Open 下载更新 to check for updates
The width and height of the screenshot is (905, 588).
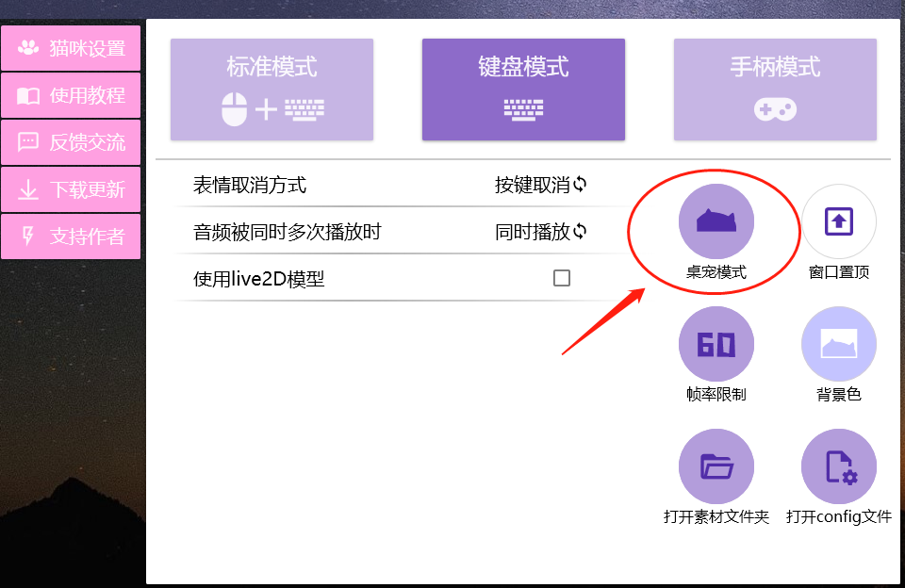tap(70, 189)
